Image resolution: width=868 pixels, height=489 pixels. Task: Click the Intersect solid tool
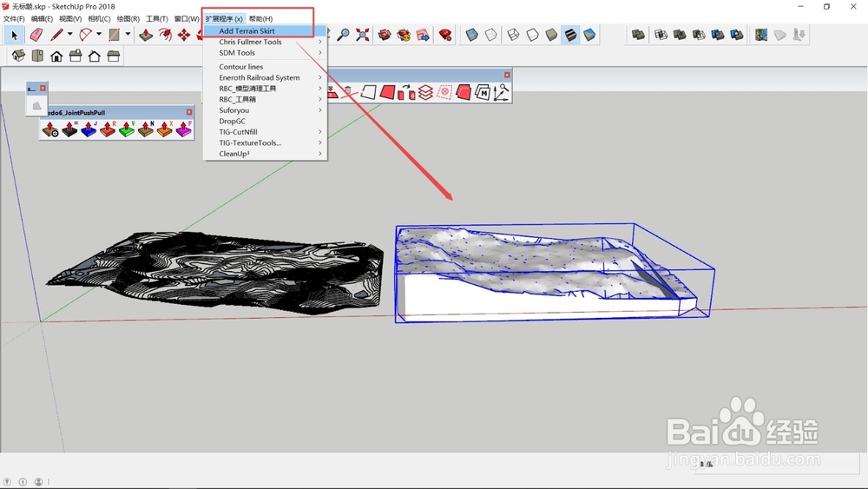[x=661, y=35]
